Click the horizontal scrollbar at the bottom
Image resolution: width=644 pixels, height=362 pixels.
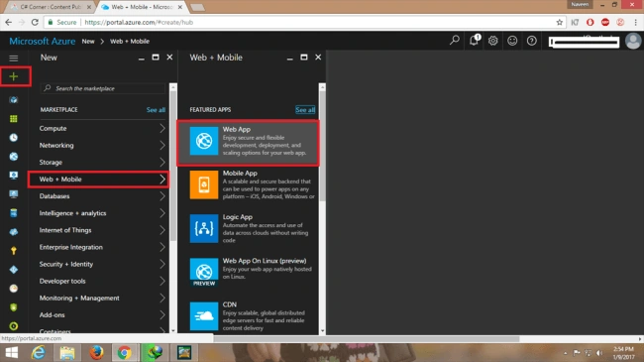click(367, 339)
